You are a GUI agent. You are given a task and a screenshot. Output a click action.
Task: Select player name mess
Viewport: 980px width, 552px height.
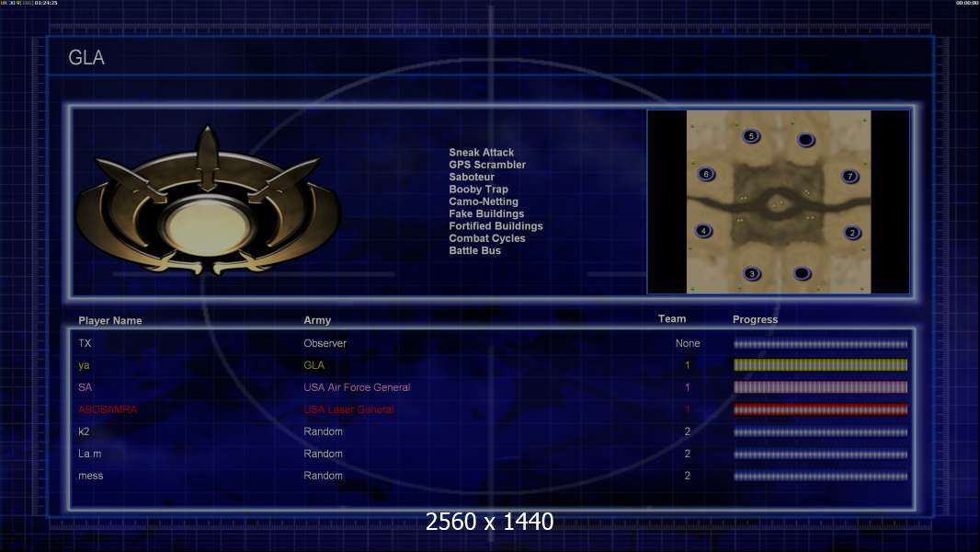91,476
